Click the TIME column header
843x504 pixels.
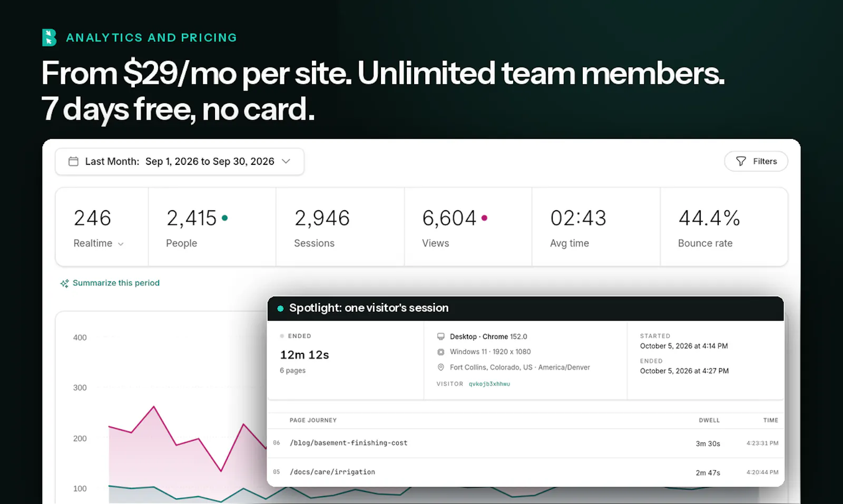coord(770,420)
